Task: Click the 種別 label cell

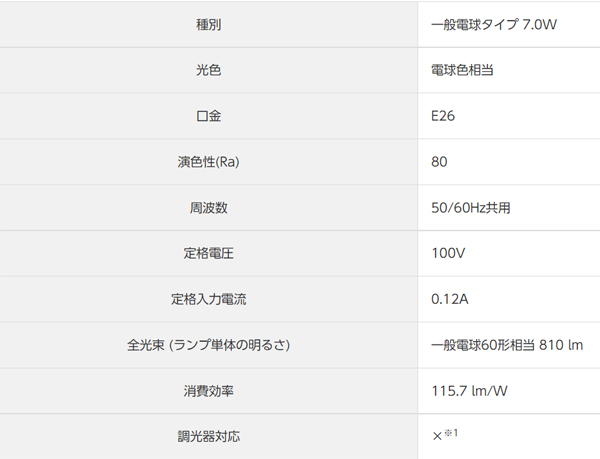Action: (x=209, y=25)
